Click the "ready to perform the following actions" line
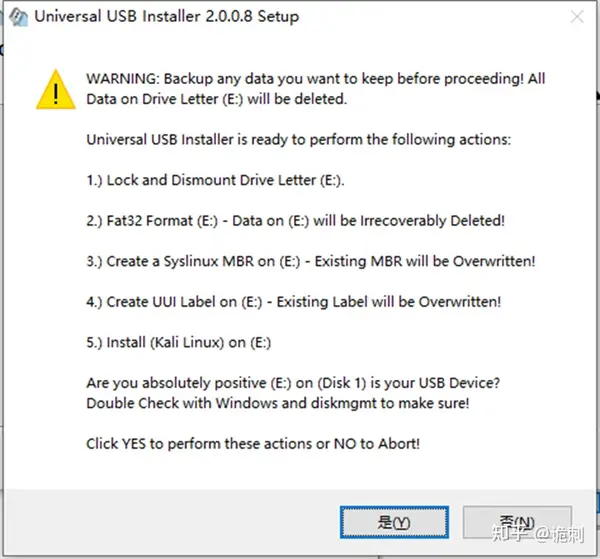Viewport: 600px width, 559px height. 298,139
